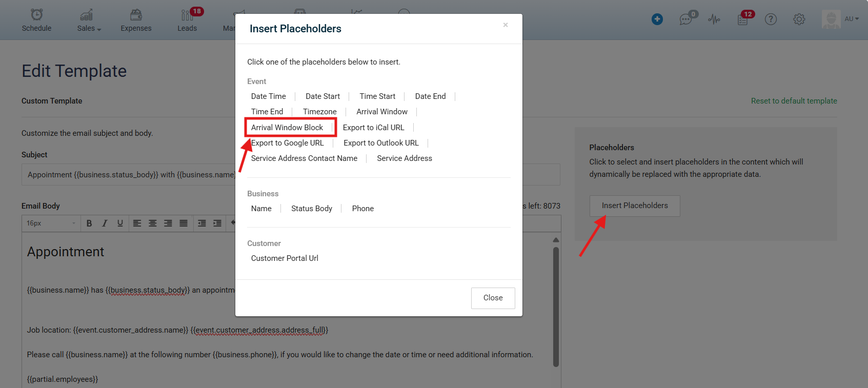The image size is (868, 388).
Task: Insert the Service Address Contact Name placeholder
Action: point(305,158)
